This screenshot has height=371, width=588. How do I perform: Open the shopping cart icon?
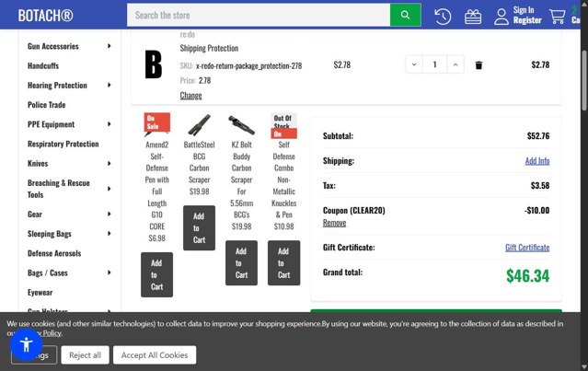point(558,17)
